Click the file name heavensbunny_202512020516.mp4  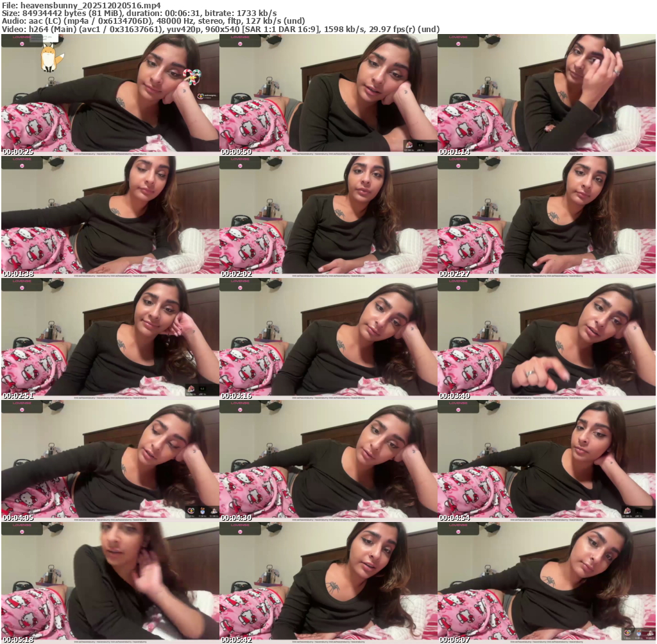click(x=81, y=5)
